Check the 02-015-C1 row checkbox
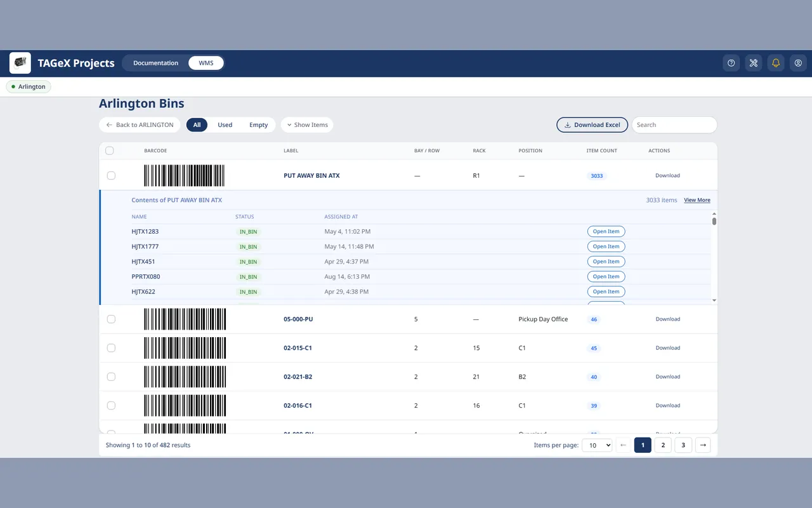Screen dimensions: 812x508 (x=111, y=348)
